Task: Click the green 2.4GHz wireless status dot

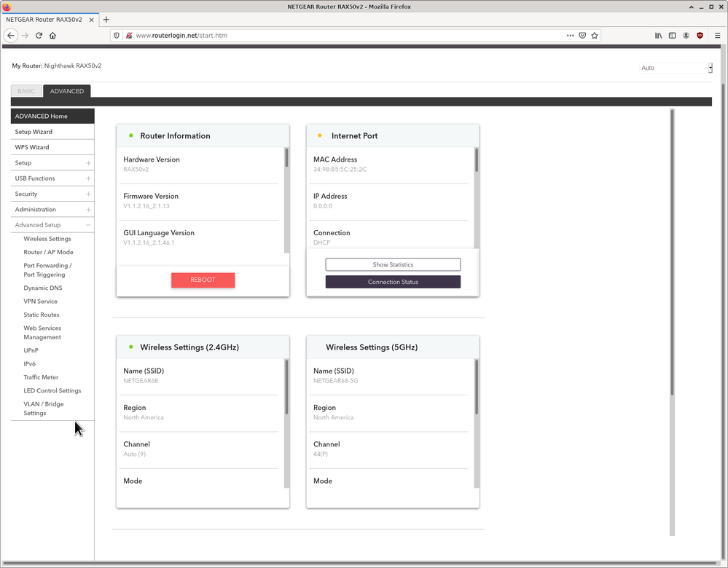Action: pos(131,347)
